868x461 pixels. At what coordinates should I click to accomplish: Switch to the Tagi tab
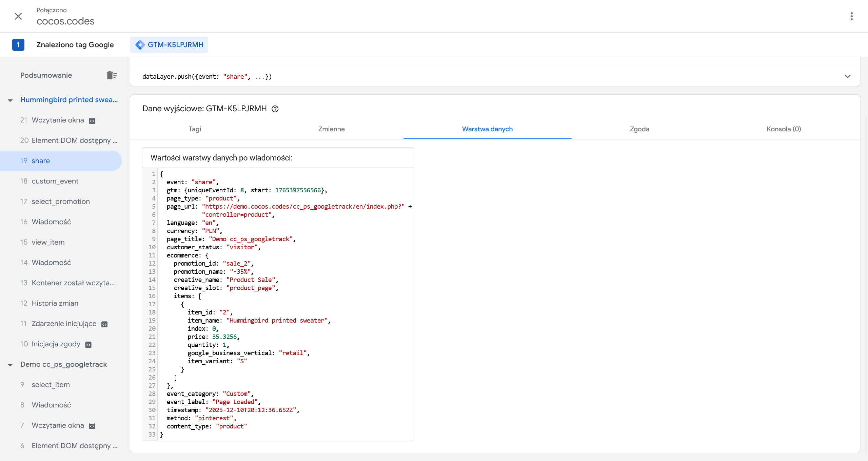point(195,129)
